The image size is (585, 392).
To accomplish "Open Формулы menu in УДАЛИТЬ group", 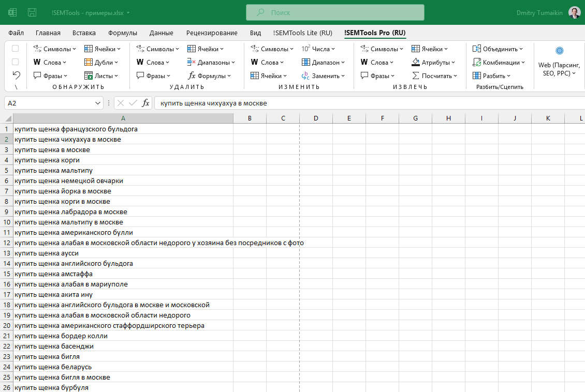I will coord(209,76).
